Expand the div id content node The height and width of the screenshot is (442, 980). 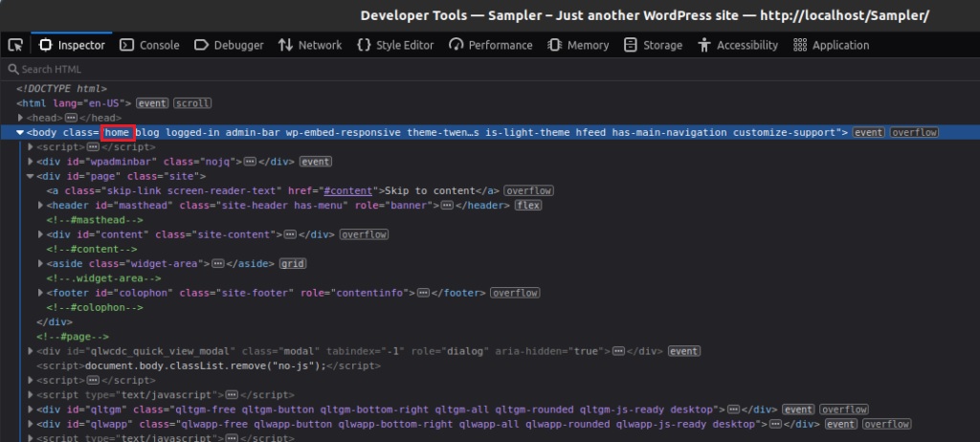click(40, 234)
